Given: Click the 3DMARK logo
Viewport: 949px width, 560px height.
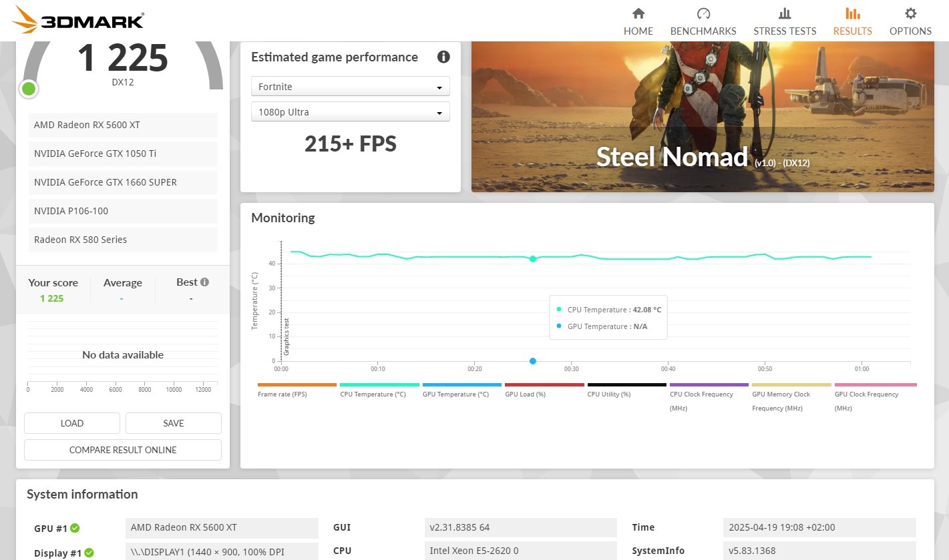Looking at the screenshot, I should (x=78, y=20).
